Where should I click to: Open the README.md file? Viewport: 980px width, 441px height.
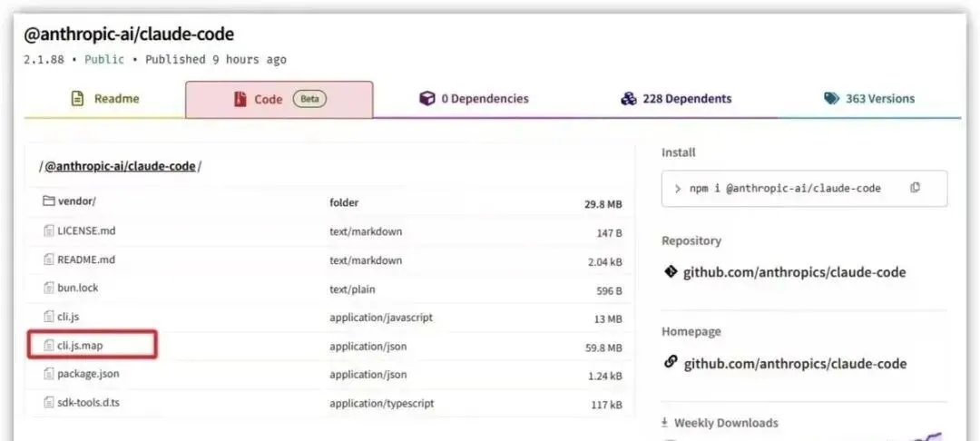tap(86, 260)
